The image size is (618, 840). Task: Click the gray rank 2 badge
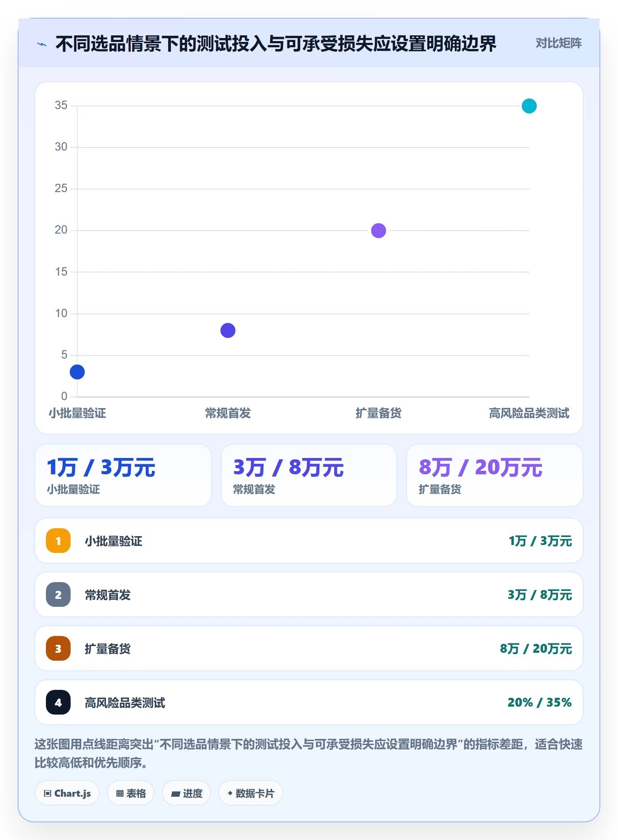point(58,594)
